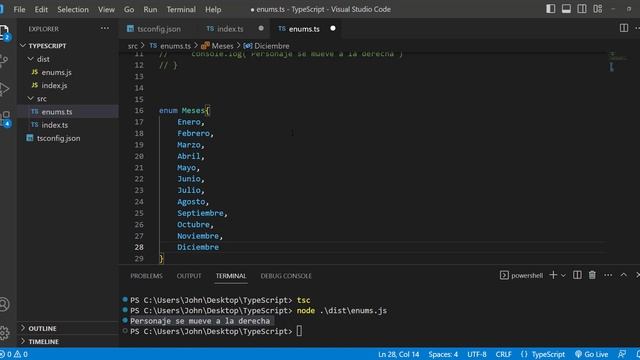Image resolution: width=640 pixels, height=360 pixels.
Task: Open the Accounts icon in activity bar
Action: click(4, 304)
